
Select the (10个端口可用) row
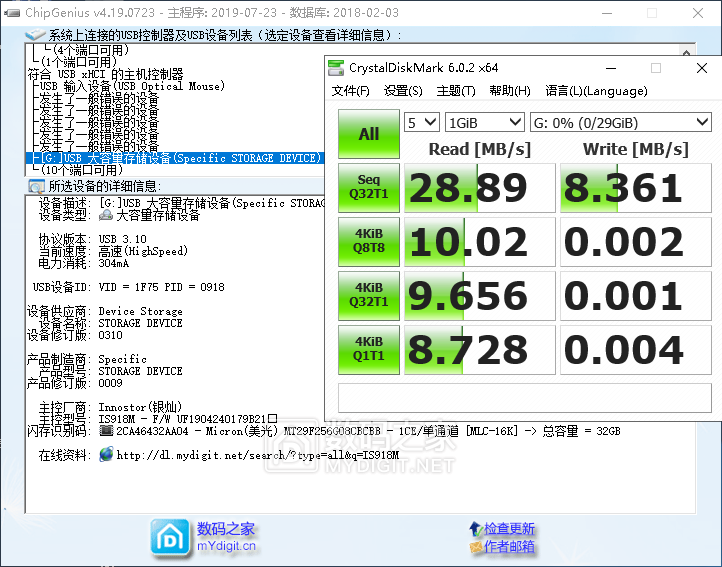82,170
